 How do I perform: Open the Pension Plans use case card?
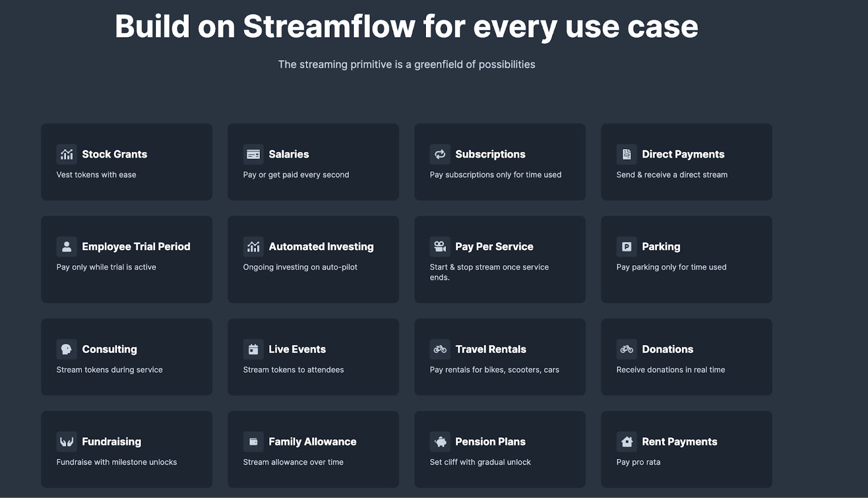(x=500, y=449)
